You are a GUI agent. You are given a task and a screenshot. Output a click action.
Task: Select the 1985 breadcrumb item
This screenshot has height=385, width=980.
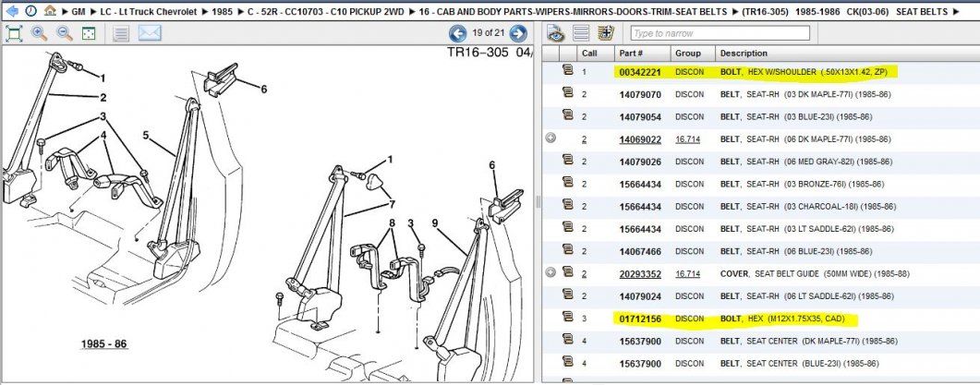(222, 12)
